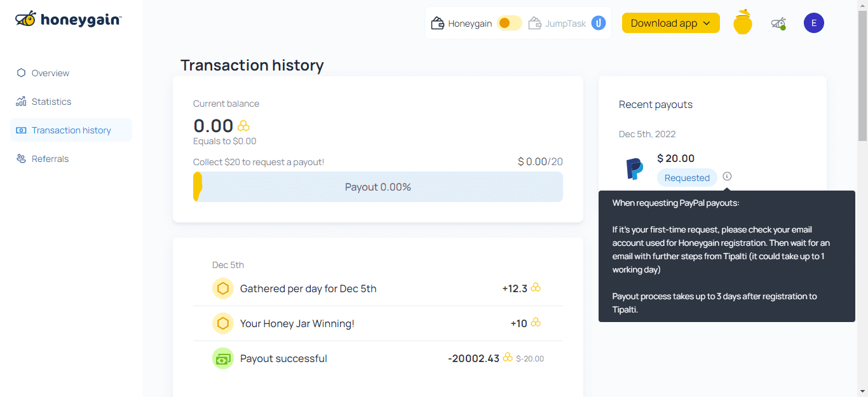Click the bee status icon in header
The image size is (868, 397).
pyautogui.click(x=778, y=24)
